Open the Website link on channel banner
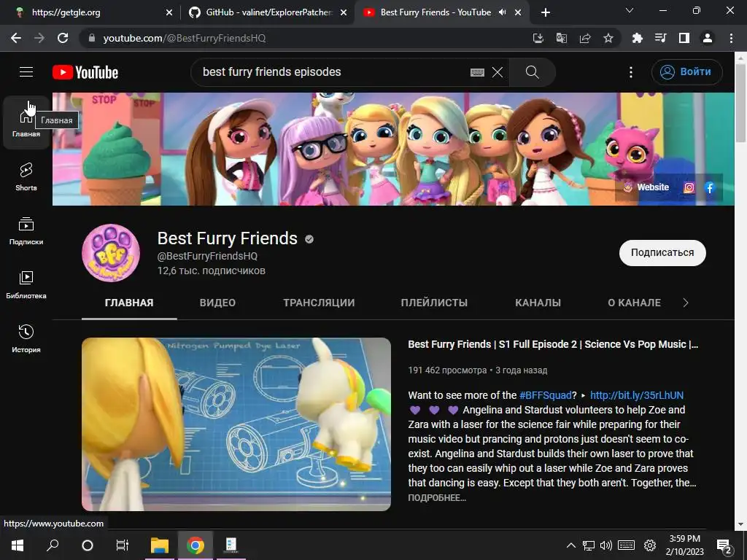Viewport: 747px width, 560px height. [x=646, y=187]
